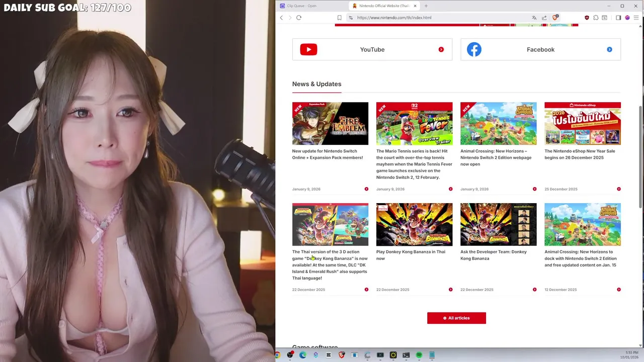The image size is (644, 362).
Task: Open the Thai version Donkey Kong Bananza article
Action: click(330, 265)
